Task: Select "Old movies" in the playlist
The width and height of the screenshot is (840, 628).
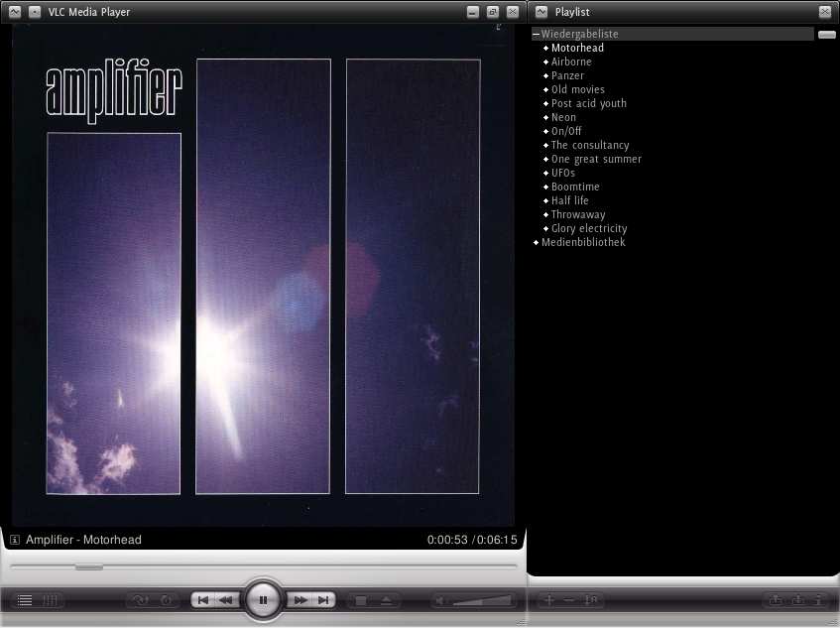Action: click(x=577, y=89)
